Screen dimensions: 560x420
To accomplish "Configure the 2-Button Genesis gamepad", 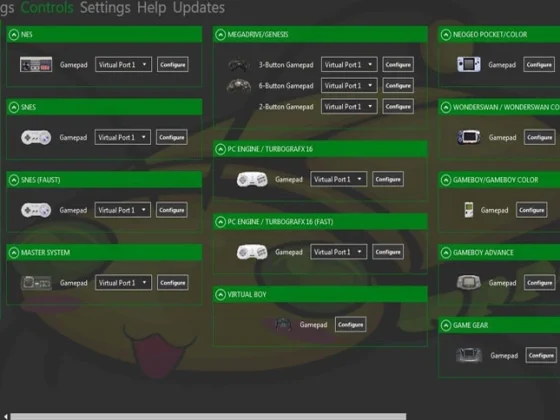I will point(398,106).
